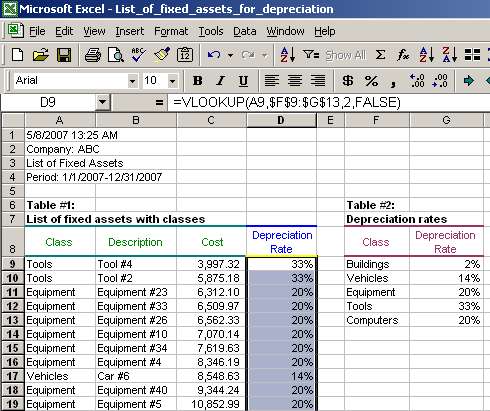This screenshot has width=490, height=411.
Task: Click the Show All button
Action: [x=346, y=55]
